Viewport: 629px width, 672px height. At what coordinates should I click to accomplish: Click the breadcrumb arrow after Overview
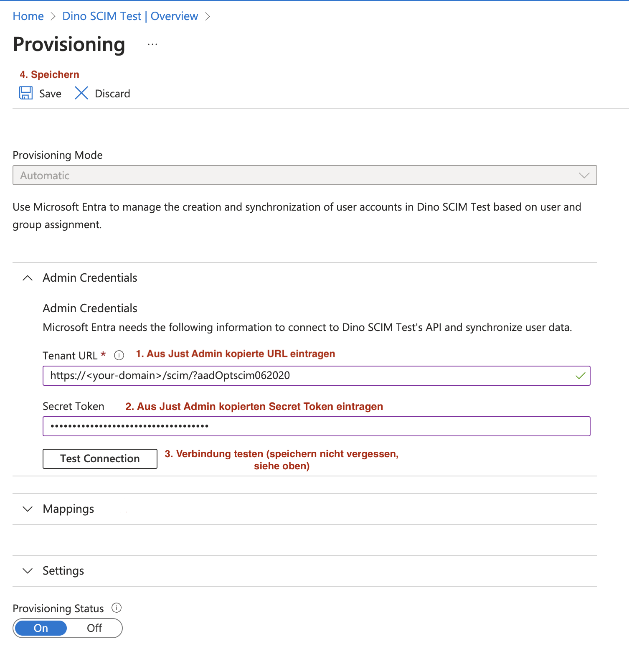(x=208, y=16)
